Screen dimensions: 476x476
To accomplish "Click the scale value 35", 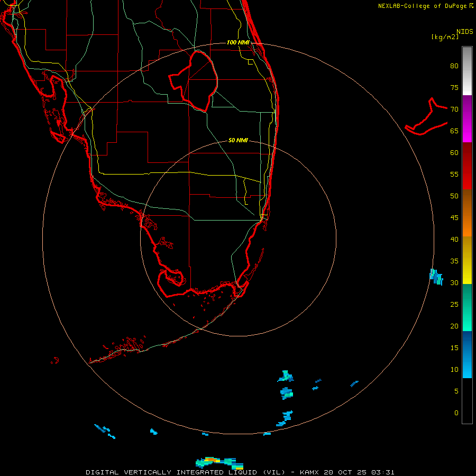I will click(x=454, y=261).
